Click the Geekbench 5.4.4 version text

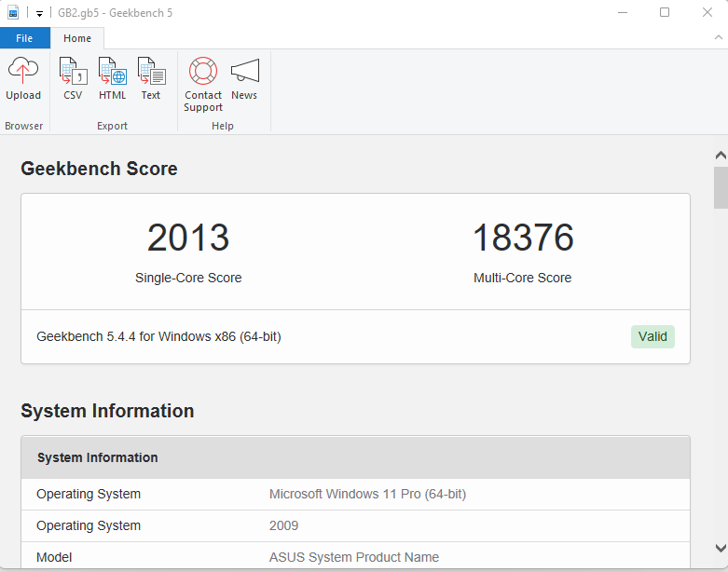click(158, 336)
